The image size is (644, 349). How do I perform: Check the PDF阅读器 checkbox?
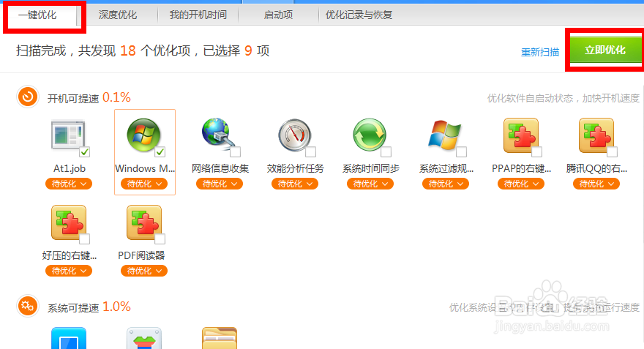click(160, 239)
